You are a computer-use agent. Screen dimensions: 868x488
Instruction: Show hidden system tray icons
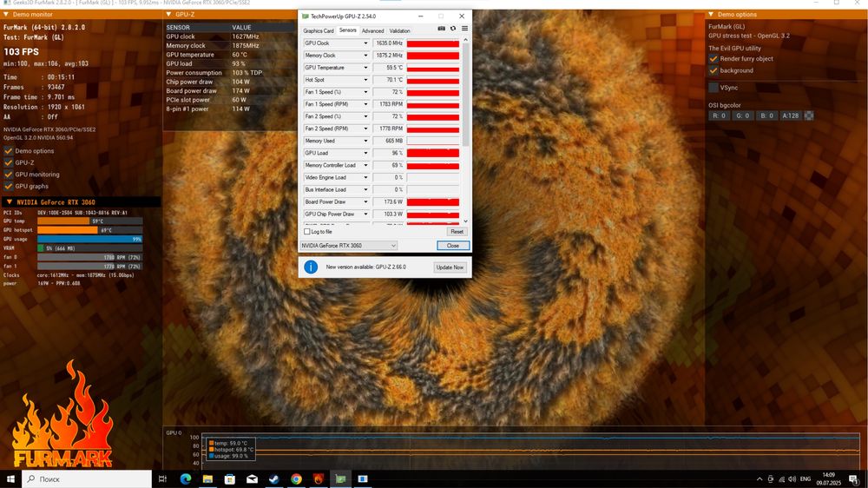[759, 479]
